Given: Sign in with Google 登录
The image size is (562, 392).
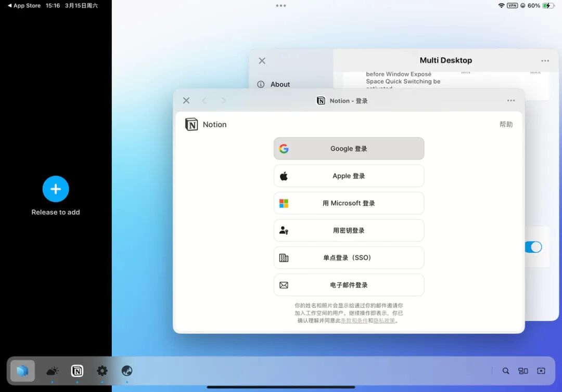Looking at the screenshot, I should pyautogui.click(x=349, y=149).
